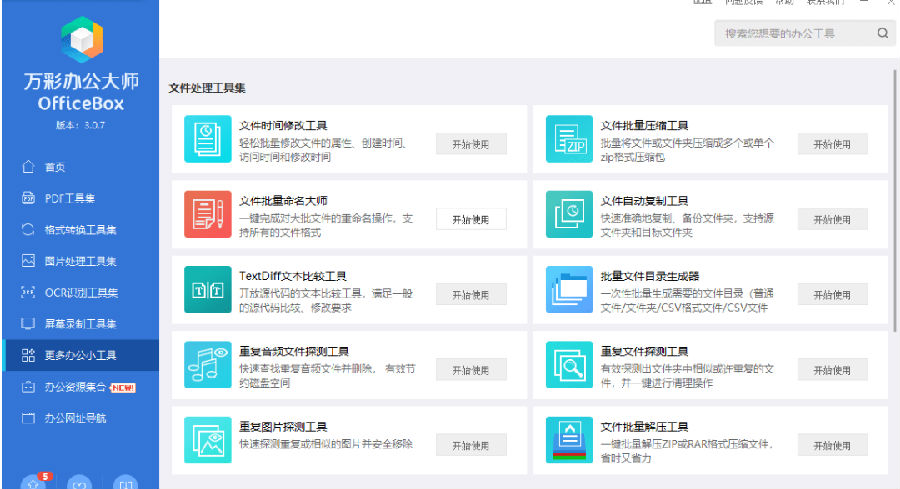Click the 文件批量压缩工具 ZIP icon

coord(570,139)
